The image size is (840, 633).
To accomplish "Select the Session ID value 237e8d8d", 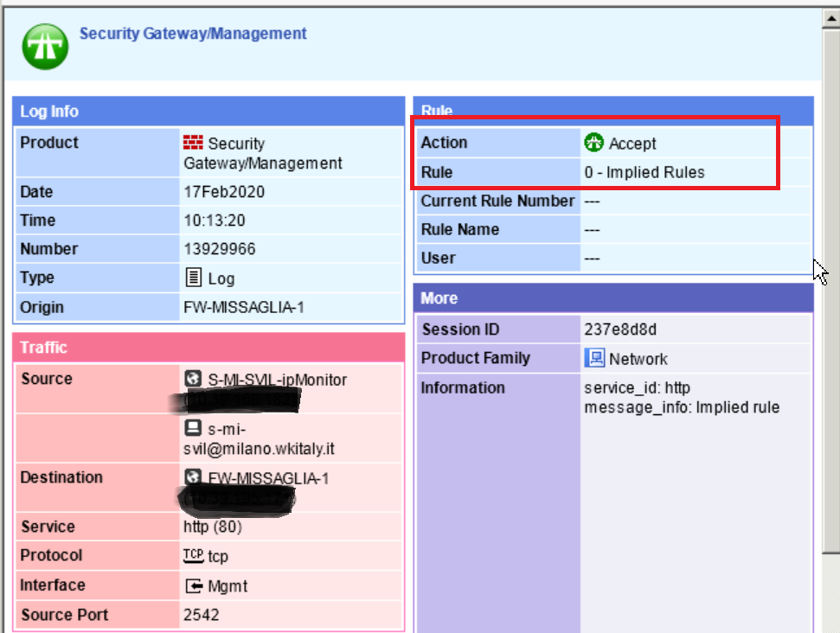I will tap(621, 329).
